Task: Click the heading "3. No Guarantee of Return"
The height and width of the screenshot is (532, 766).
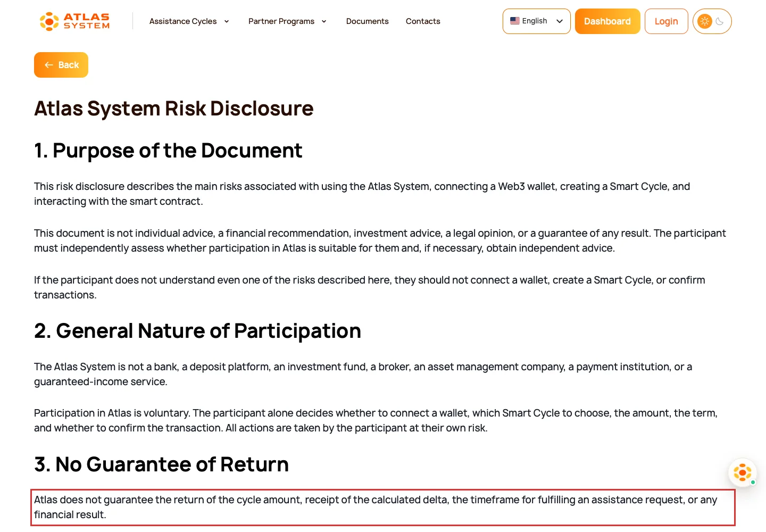Action: tap(162, 464)
